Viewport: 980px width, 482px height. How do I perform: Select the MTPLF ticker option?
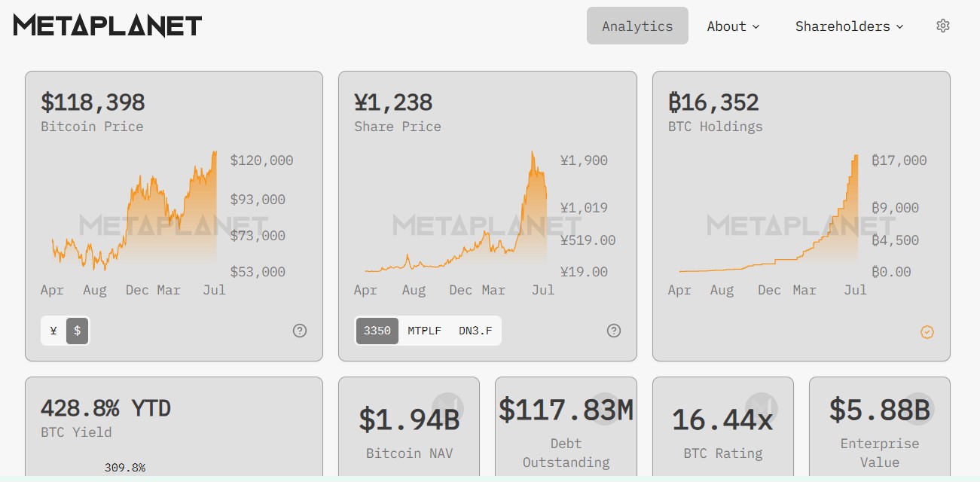pyautogui.click(x=425, y=331)
